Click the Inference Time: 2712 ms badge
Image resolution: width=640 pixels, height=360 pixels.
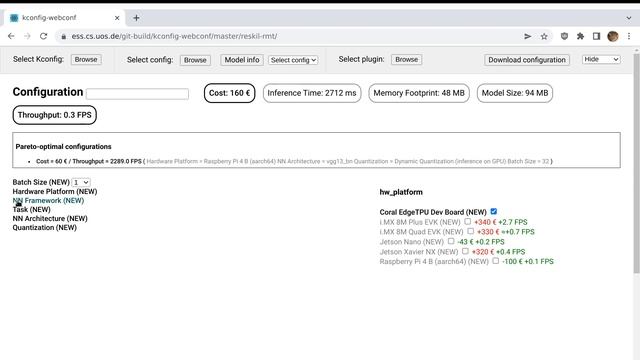[x=312, y=93]
